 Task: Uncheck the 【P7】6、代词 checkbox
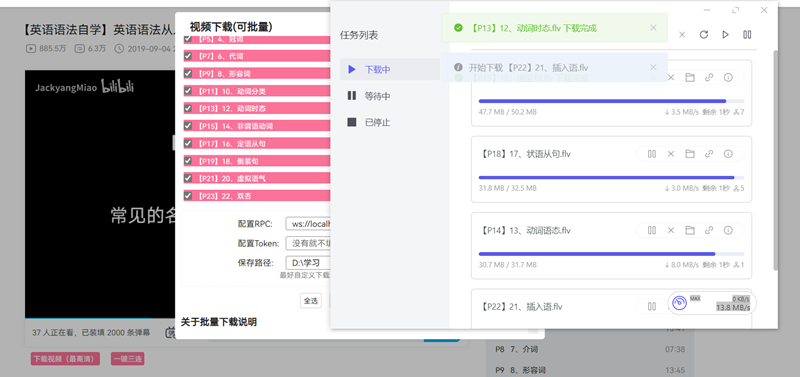188,56
